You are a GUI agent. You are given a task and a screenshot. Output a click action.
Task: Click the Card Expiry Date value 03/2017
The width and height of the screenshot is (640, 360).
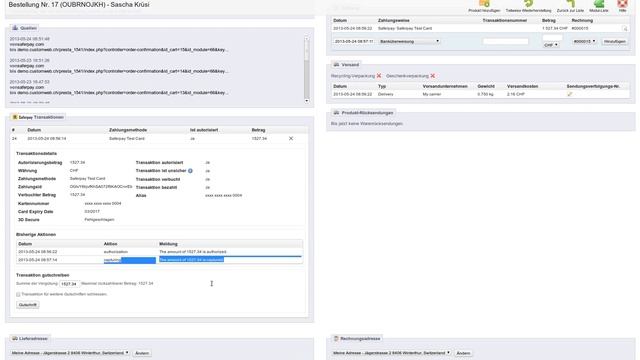[x=92, y=211]
